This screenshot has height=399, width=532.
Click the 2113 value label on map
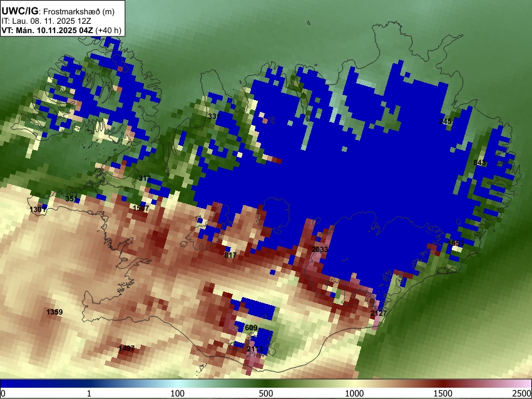(255, 349)
